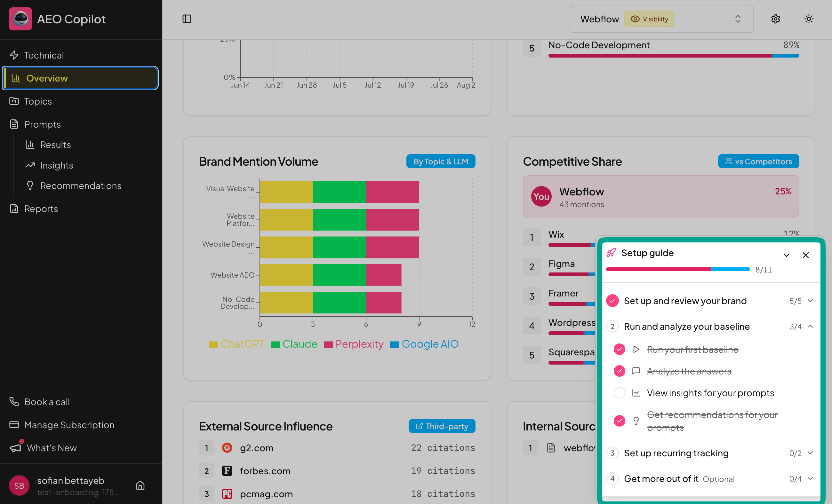Collapse the 3/4 baseline chevron

(810, 326)
